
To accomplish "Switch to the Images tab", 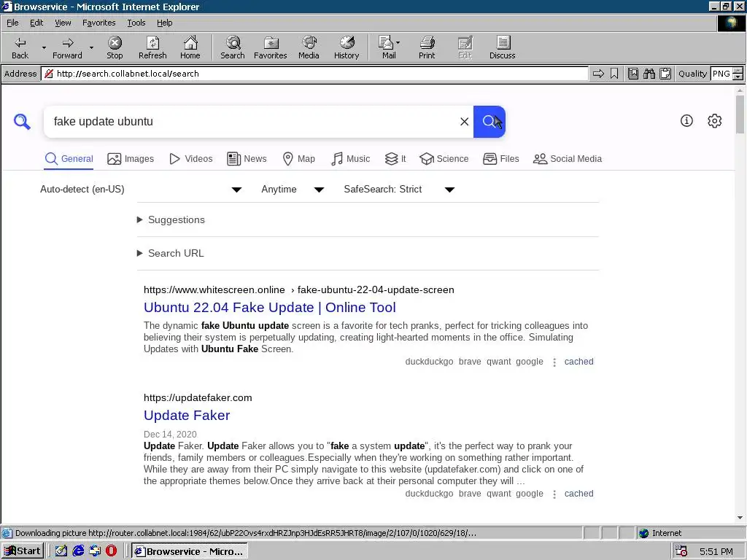I will point(131,158).
